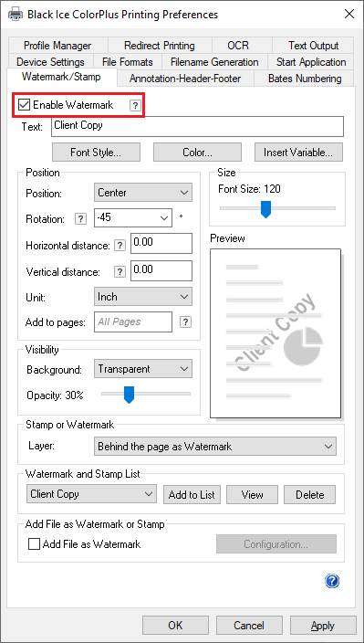This screenshot has height=643, width=364.
Task: Go to the Text Output tab
Action: 313,46
